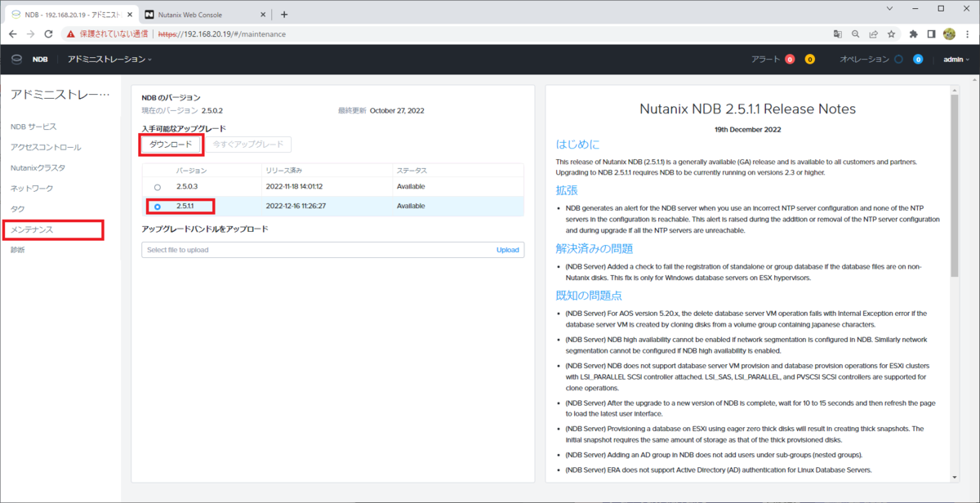
Task: Go back with browser back arrow
Action: tap(12, 34)
